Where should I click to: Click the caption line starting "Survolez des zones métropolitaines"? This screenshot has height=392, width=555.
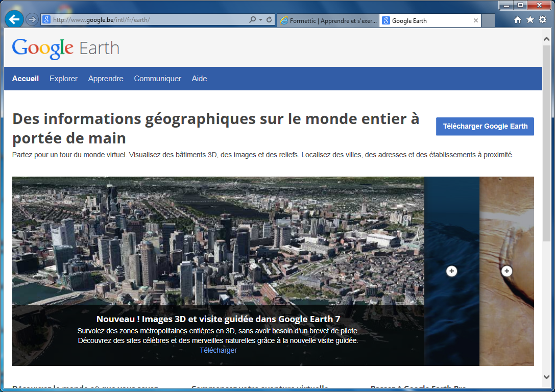[218, 331]
